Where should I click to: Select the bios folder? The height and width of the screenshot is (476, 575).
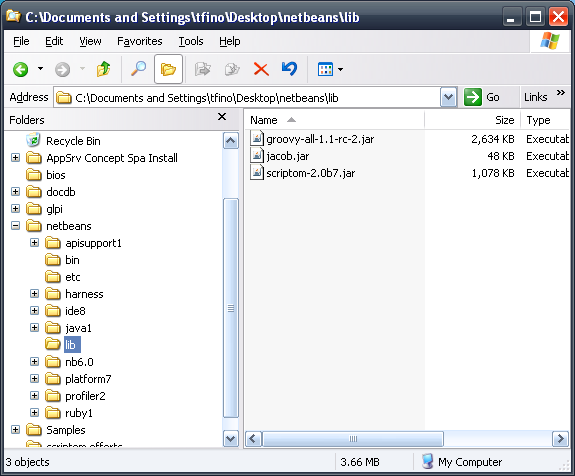[x=56, y=175]
